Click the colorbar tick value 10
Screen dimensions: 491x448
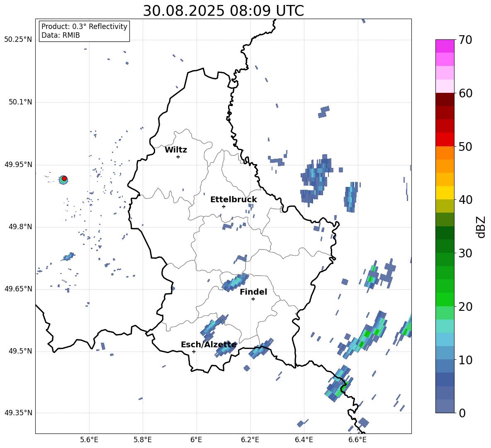click(465, 360)
